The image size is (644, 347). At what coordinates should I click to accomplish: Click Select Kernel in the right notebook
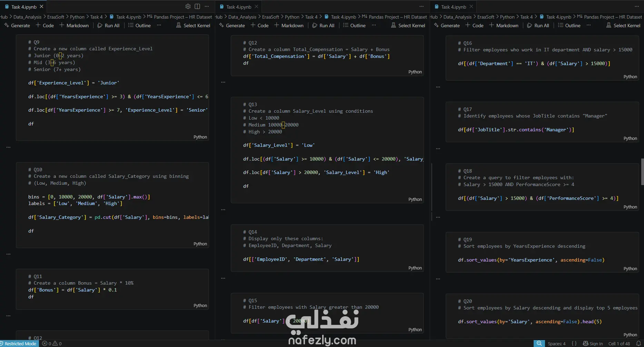point(623,25)
